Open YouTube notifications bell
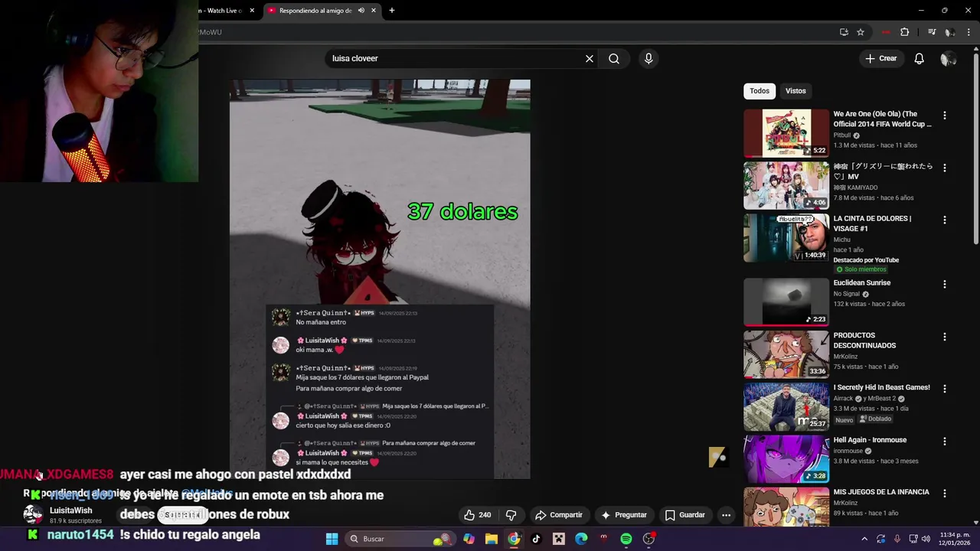Image resolution: width=980 pixels, height=551 pixels. pos(920,59)
